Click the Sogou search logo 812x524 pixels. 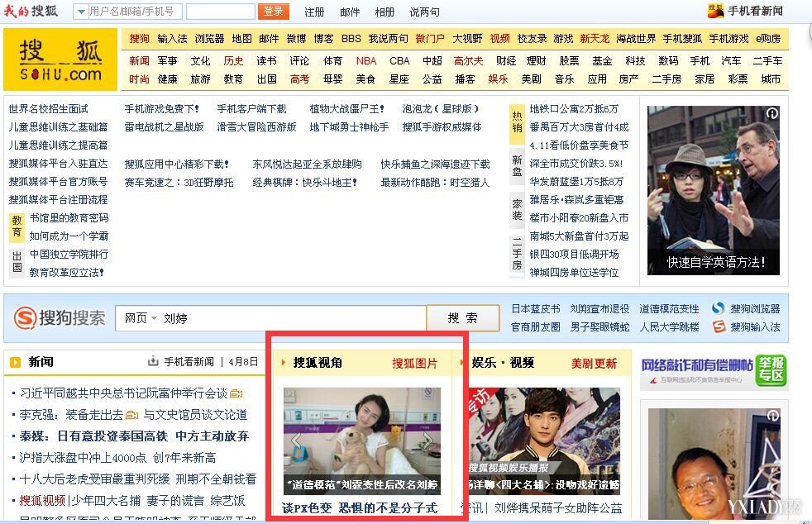tap(60, 318)
